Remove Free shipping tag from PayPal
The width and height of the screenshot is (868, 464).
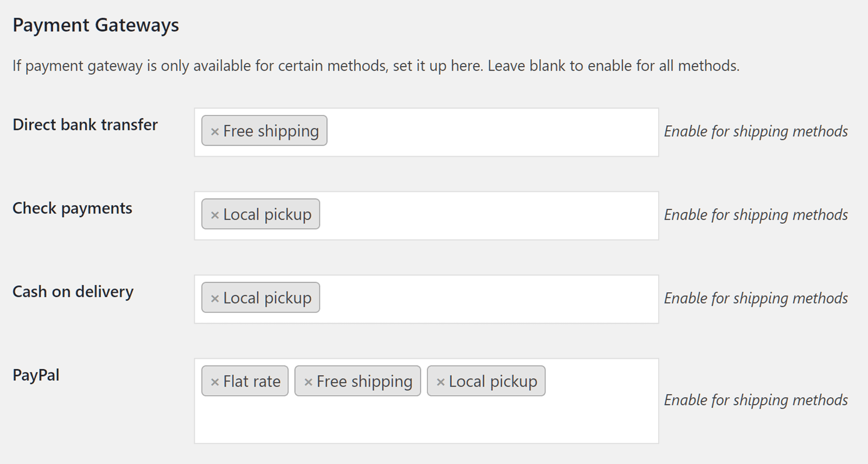(x=308, y=382)
